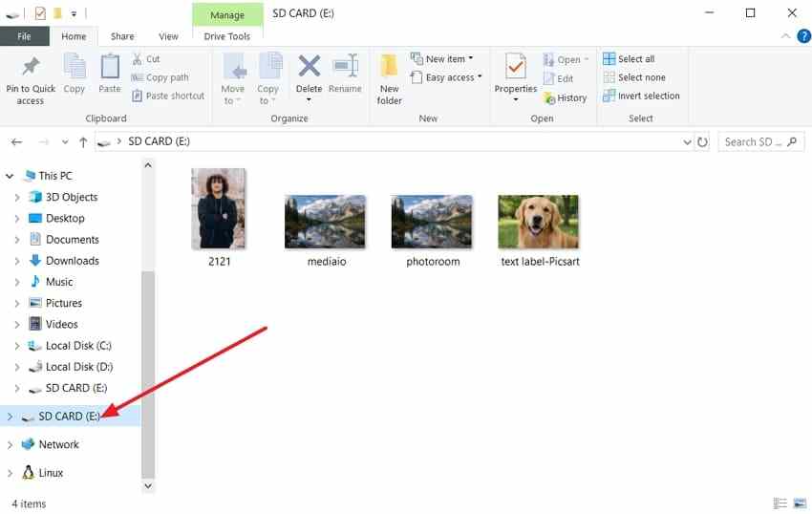Viewport: 812px width, 514px height.
Task: Create a New folder from ribbon
Action: (x=389, y=78)
